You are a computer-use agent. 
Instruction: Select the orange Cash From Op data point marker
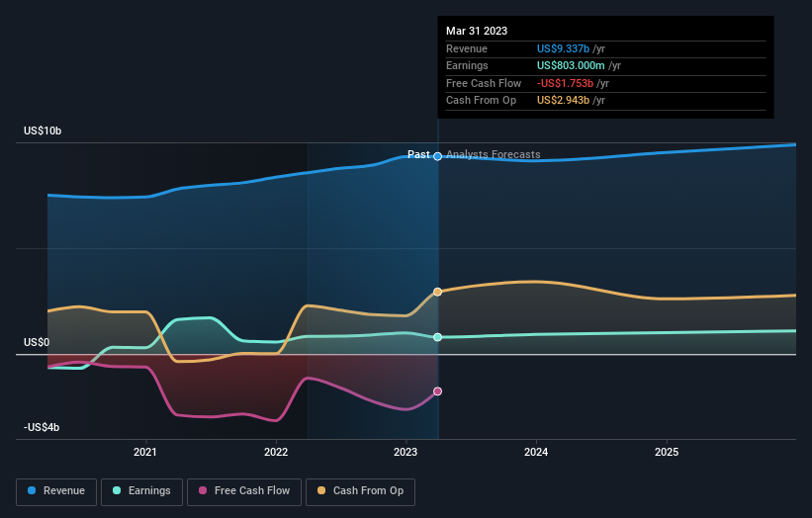[437, 292]
